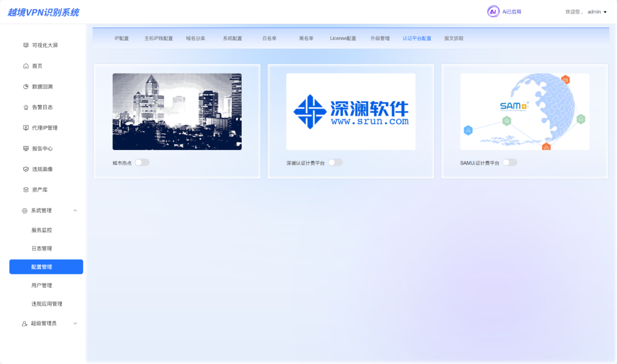This screenshot has height=364, width=617.
Task: Click the 欢迎您 greeting text
Action: (574, 12)
